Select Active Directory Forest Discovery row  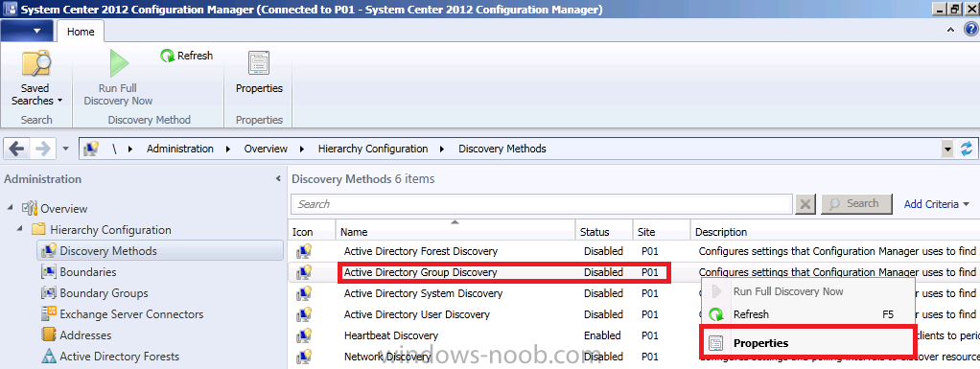634,251
